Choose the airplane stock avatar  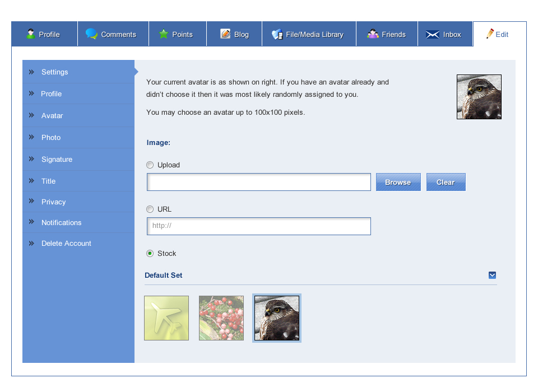(166, 318)
